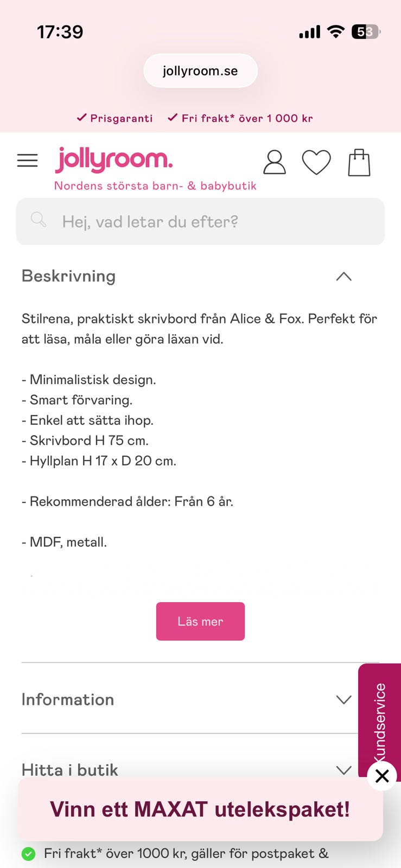The height and width of the screenshot is (868, 401).
Task: Tap the battery status indicator
Action: (x=365, y=32)
